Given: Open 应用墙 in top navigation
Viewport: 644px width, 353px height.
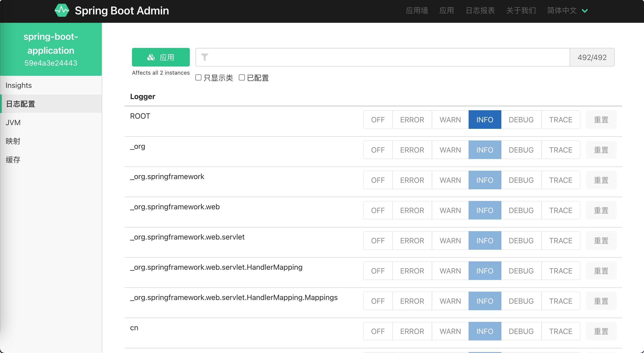Looking at the screenshot, I should click(x=417, y=10).
